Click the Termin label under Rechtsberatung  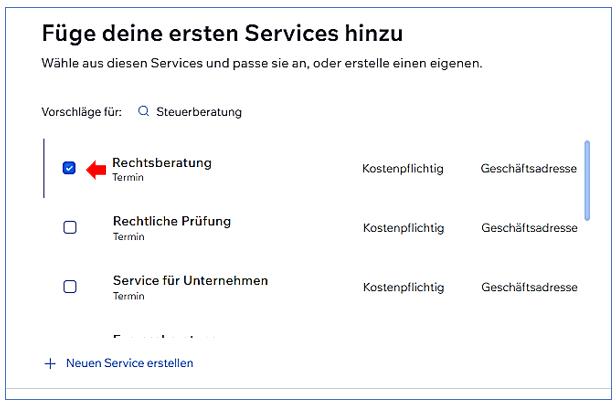pyautogui.click(x=128, y=177)
